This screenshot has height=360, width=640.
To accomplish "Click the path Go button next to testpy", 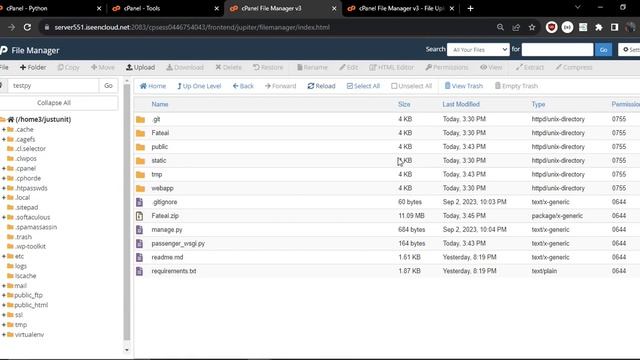I will coord(108,86).
